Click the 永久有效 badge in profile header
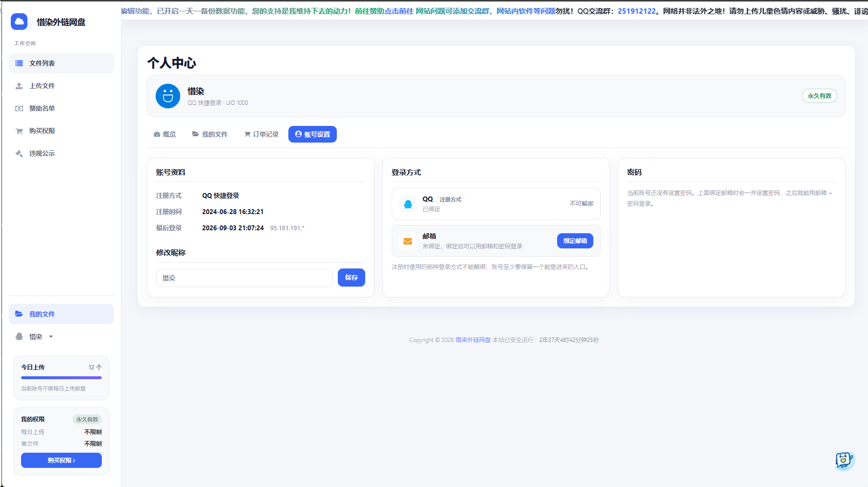The height and width of the screenshot is (487, 868). pyautogui.click(x=820, y=96)
